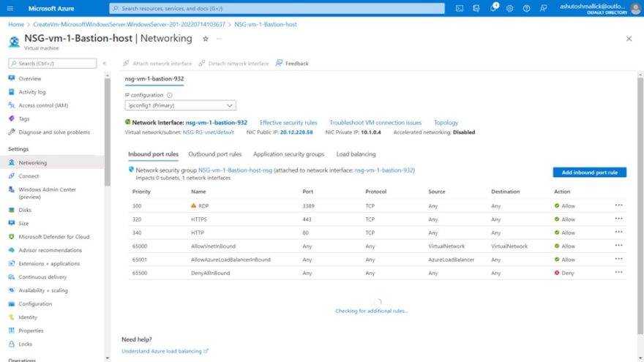This screenshot has width=644, height=362.
Task: Close the Networking blade
Action: pos(629,39)
